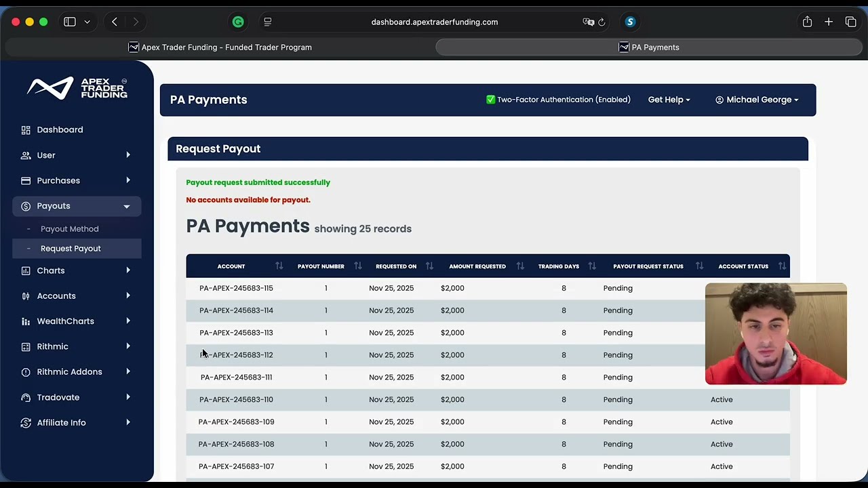The image size is (868, 488).
Task: Click the reader/page icon next to Grammarly
Action: (268, 22)
